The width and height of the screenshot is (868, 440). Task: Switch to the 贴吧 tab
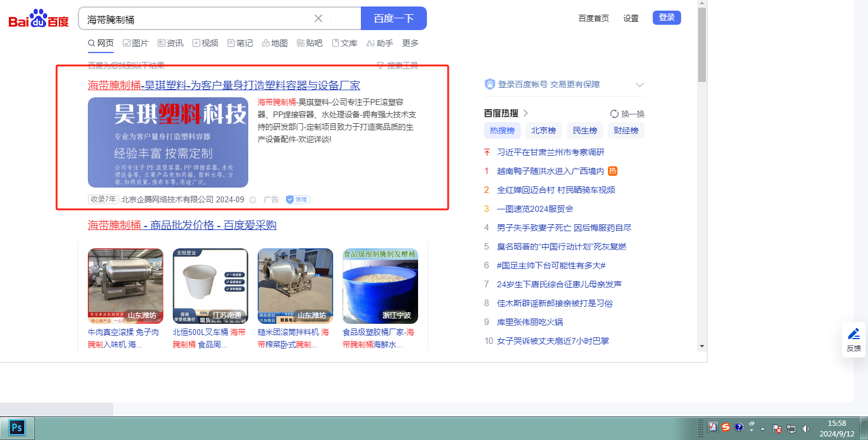pos(310,43)
